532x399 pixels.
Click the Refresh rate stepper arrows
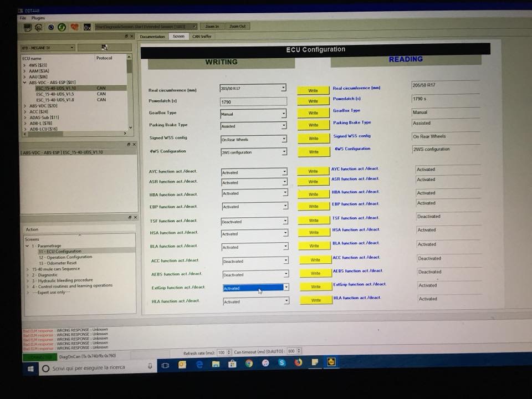tap(229, 352)
